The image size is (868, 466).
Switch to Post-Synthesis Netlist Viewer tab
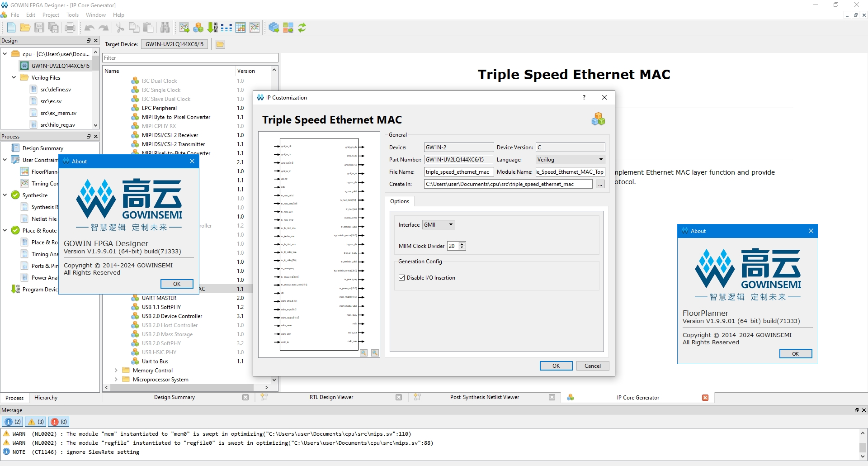[485, 397]
